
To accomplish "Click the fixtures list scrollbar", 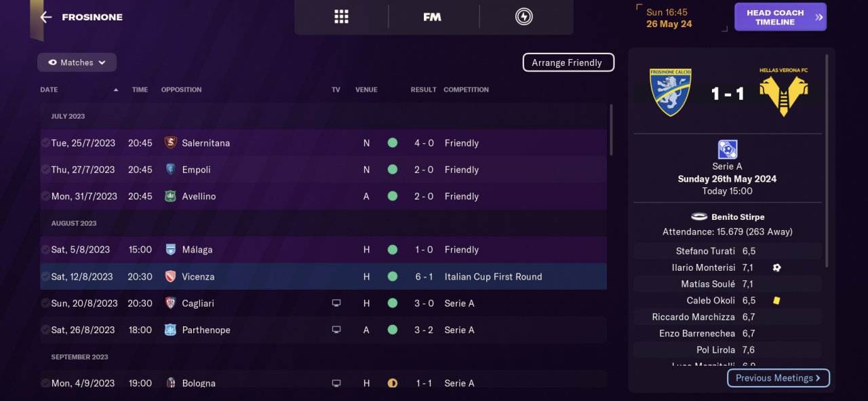I will (611, 129).
